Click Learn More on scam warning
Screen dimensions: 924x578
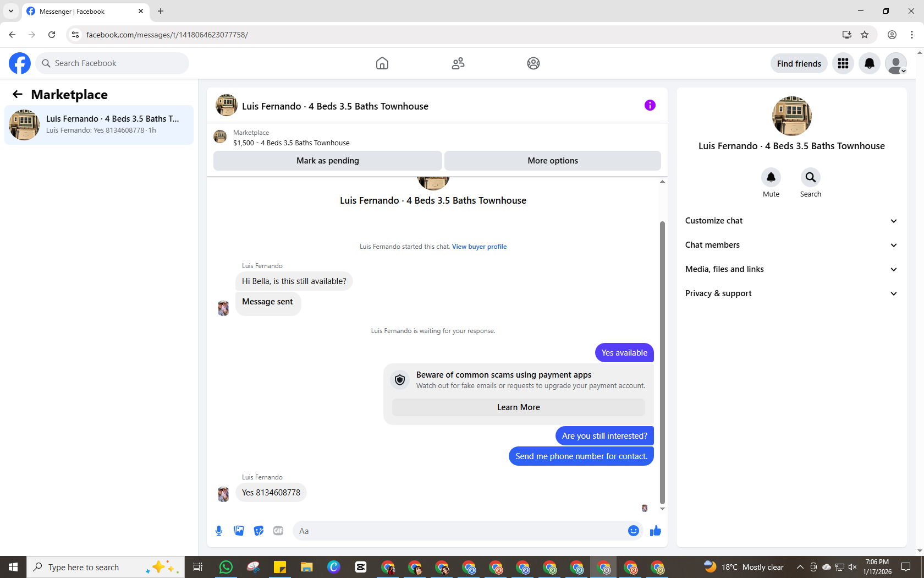point(519,407)
